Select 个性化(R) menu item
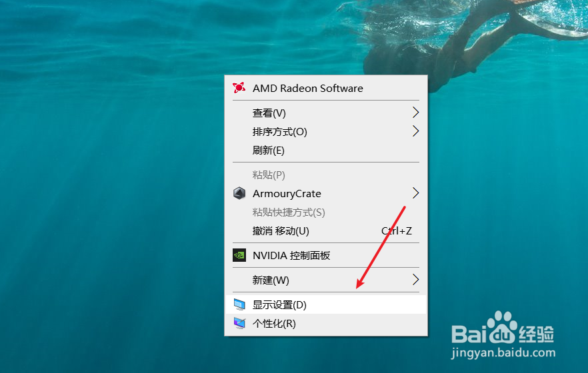The height and width of the screenshot is (373, 588). pos(325,323)
